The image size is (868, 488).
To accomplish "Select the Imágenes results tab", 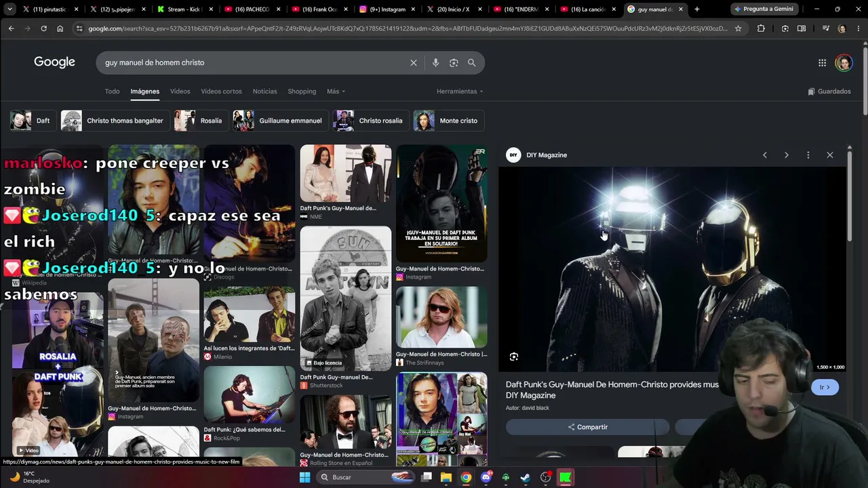I will pos(145,91).
